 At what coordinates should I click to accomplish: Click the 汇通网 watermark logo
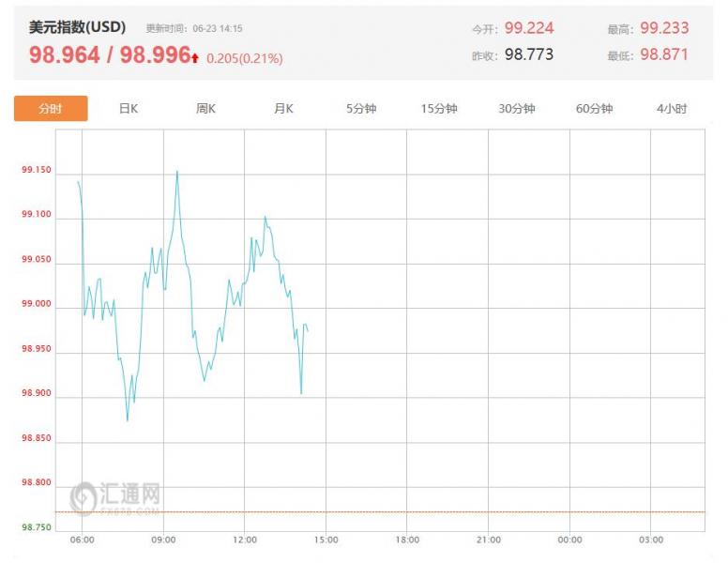pos(115,498)
